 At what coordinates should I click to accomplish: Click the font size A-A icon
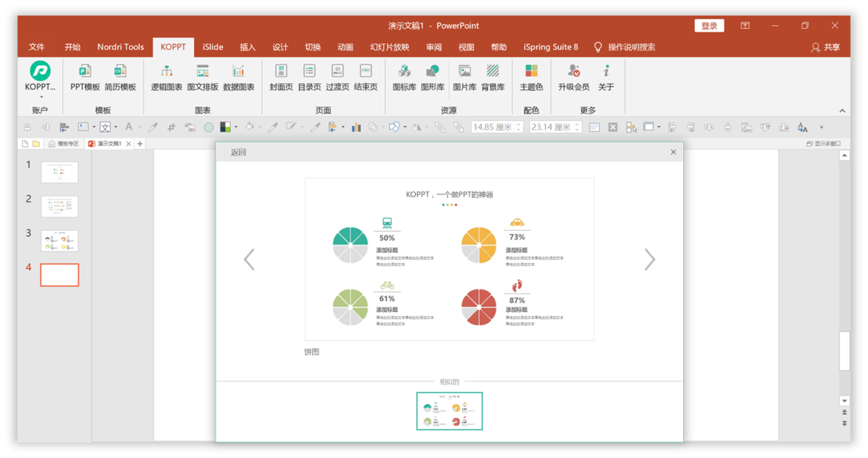pos(802,127)
